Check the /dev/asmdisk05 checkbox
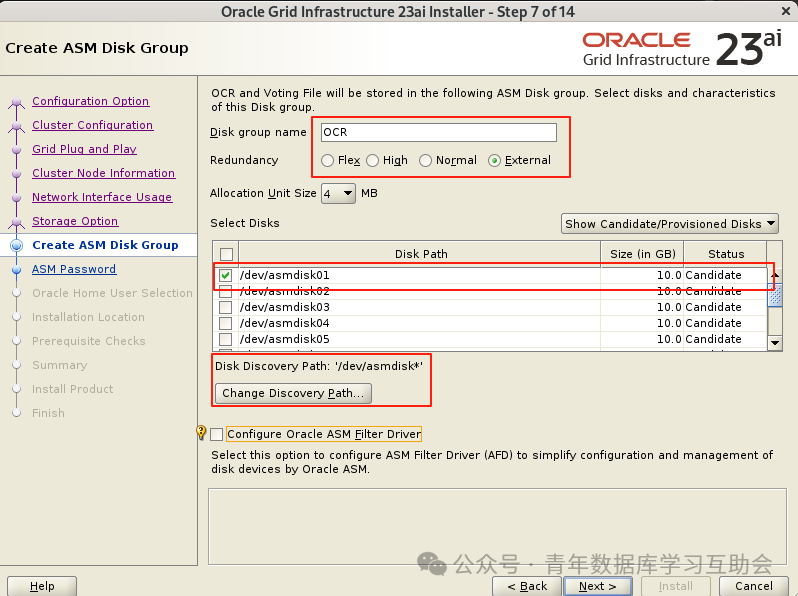Image resolution: width=798 pixels, height=596 pixels. point(225,339)
